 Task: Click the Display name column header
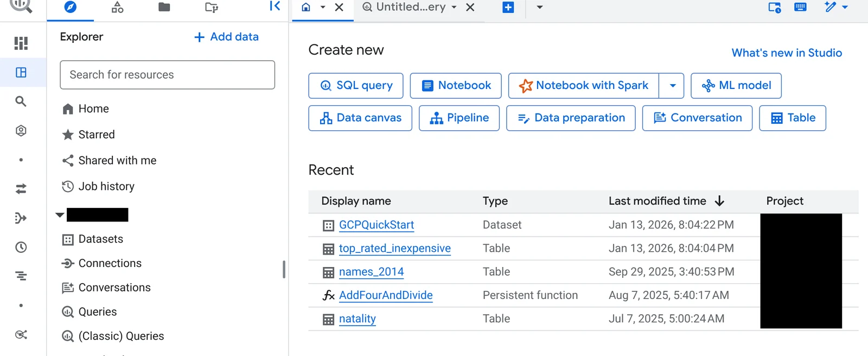(x=356, y=201)
